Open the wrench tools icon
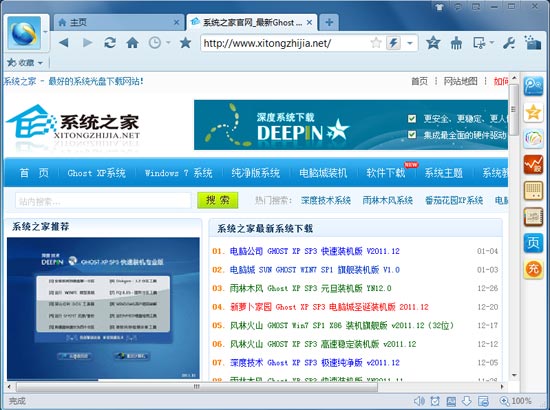550x410 pixels. point(509,43)
